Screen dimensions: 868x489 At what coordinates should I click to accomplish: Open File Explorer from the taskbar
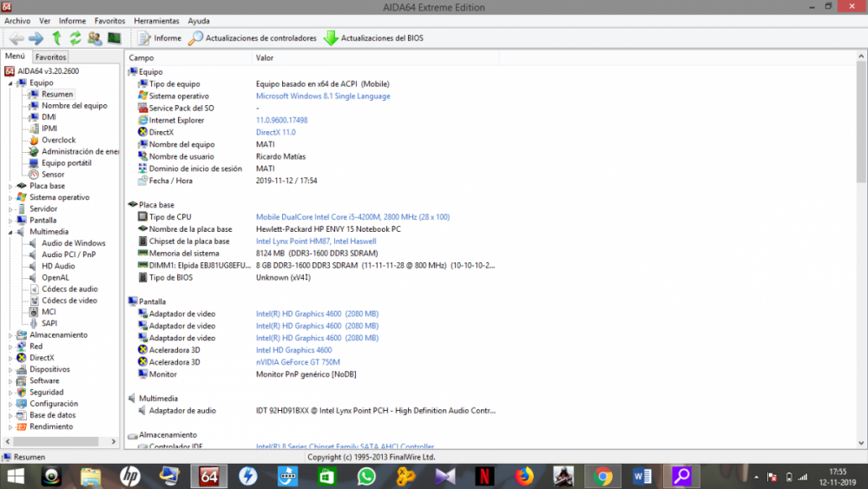point(91,476)
